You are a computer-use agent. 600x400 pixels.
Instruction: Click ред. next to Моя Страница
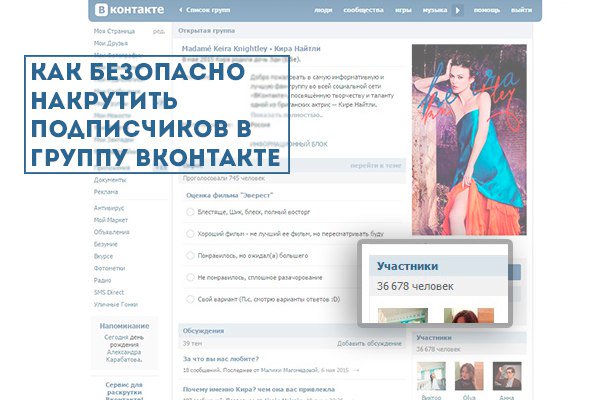pyautogui.click(x=159, y=31)
